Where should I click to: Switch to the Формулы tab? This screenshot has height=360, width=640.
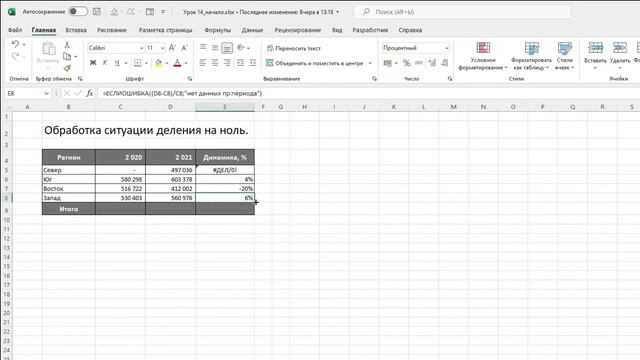coord(218,30)
